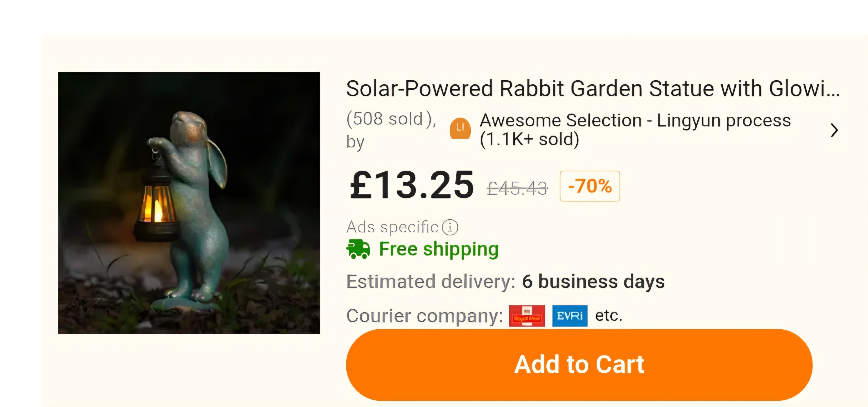Click the green delivery truck icon

(358, 249)
